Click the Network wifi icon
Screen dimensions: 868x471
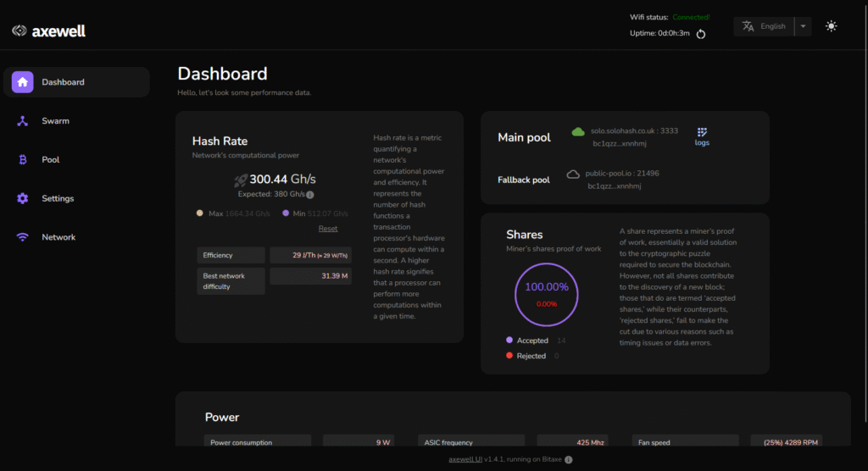tap(23, 237)
